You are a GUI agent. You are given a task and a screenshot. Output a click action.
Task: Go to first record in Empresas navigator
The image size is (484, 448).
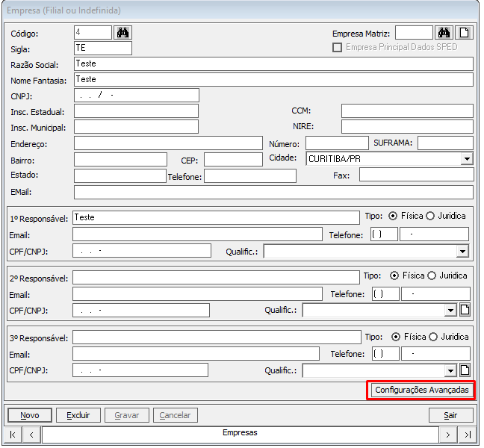pos(13,435)
